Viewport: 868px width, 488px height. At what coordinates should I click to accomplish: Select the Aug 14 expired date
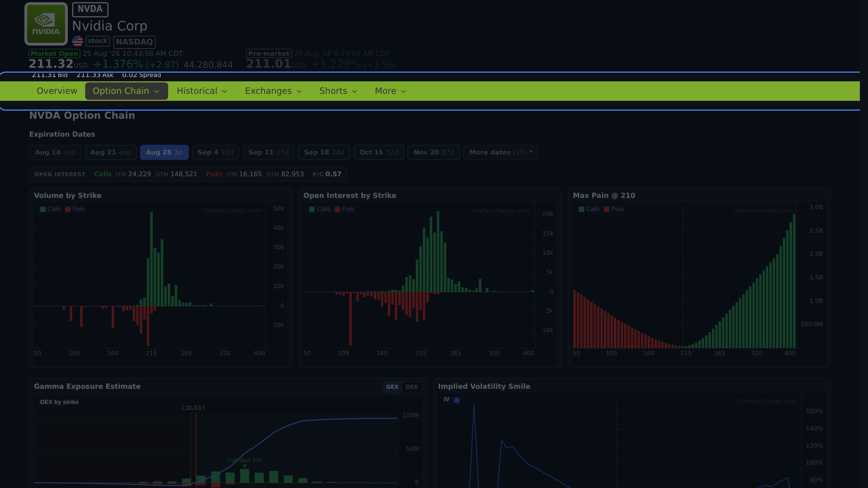click(x=55, y=152)
